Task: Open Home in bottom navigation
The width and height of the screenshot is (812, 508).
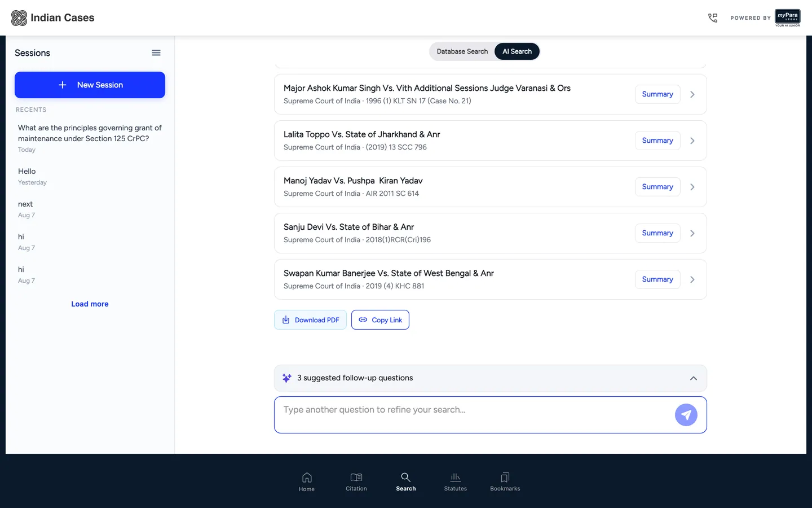Action: (307, 482)
